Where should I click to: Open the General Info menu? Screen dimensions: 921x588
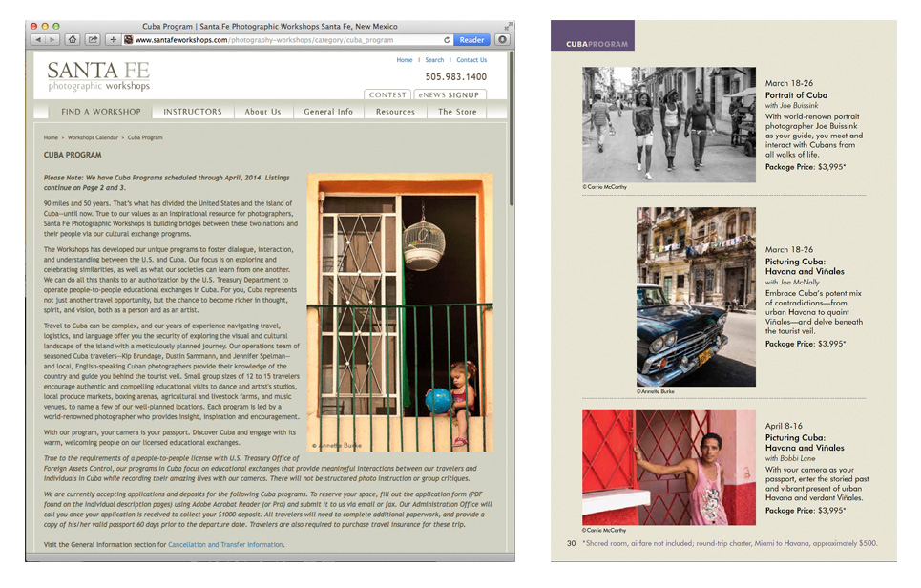328,112
